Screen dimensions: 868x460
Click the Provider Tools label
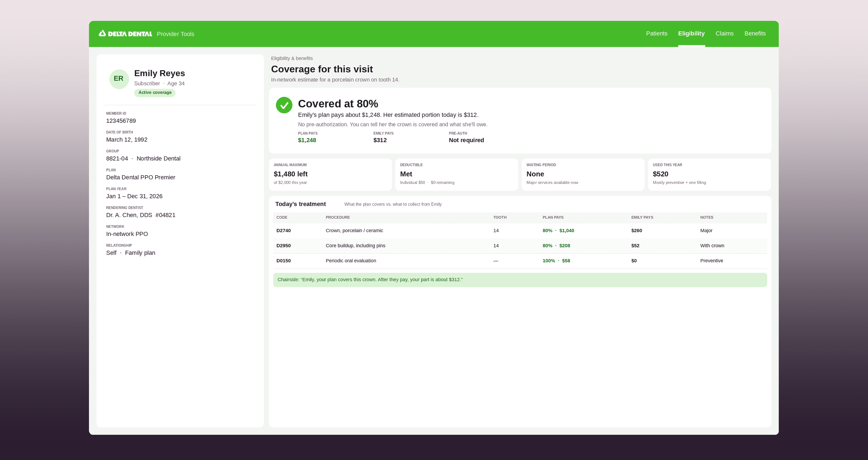point(175,34)
